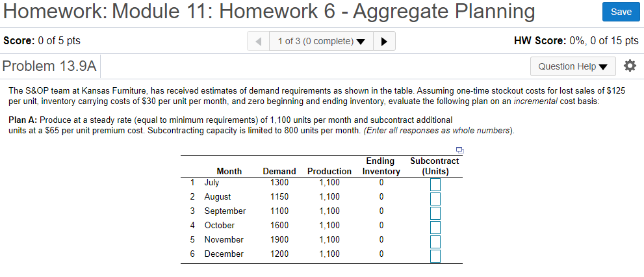This screenshot has width=644, height=277.
Task: Click the July demand value 1300
Action: click(x=279, y=183)
